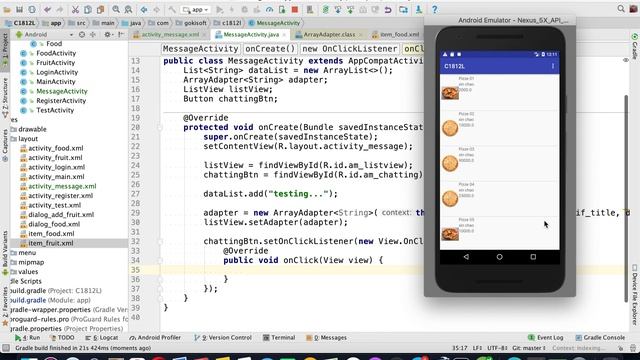
Task: Click the Help question mark icon
Action: point(434,9)
